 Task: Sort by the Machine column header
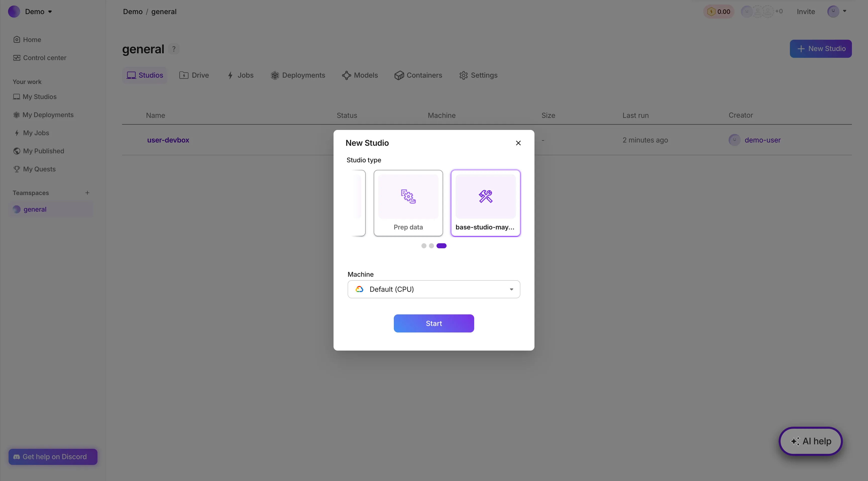(x=442, y=115)
